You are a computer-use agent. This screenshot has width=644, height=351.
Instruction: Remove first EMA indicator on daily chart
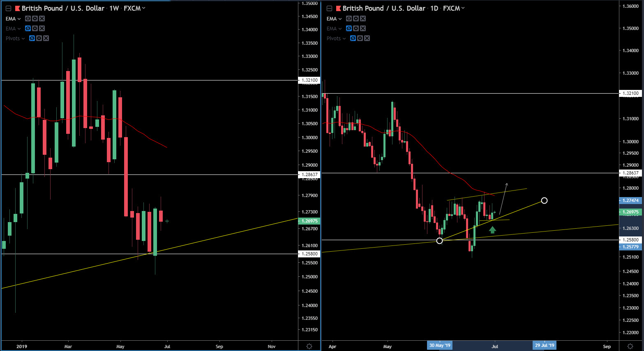tap(363, 19)
